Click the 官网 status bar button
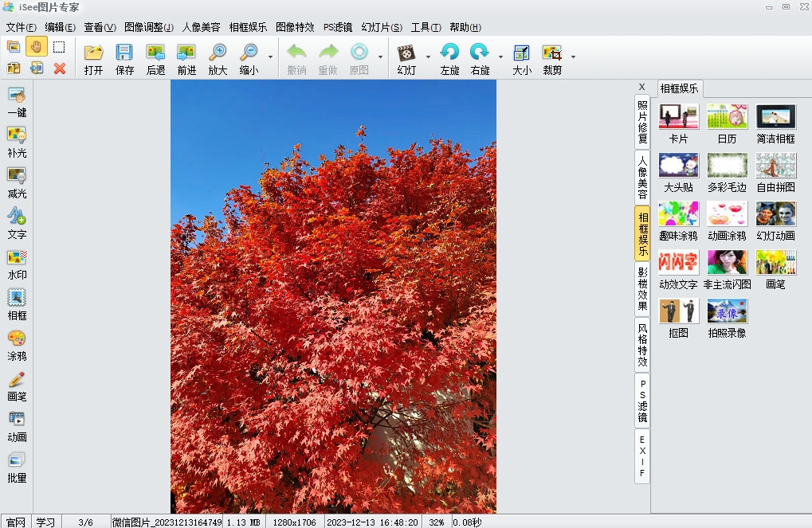Image resolution: width=812 pixels, height=528 pixels. point(16,522)
